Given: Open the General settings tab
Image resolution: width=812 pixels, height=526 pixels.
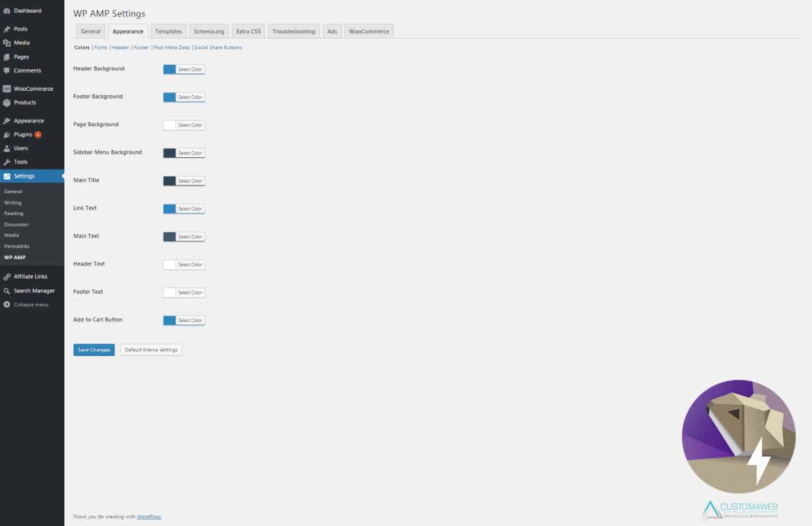Looking at the screenshot, I should [90, 32].
